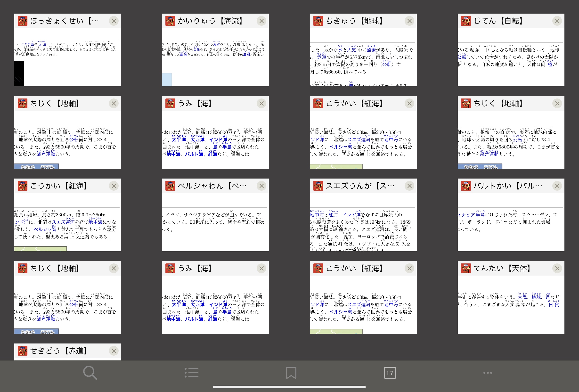The image size is (579, 392).
Task: Close the てんたい【天体】 tab
Action: (557, 268)
